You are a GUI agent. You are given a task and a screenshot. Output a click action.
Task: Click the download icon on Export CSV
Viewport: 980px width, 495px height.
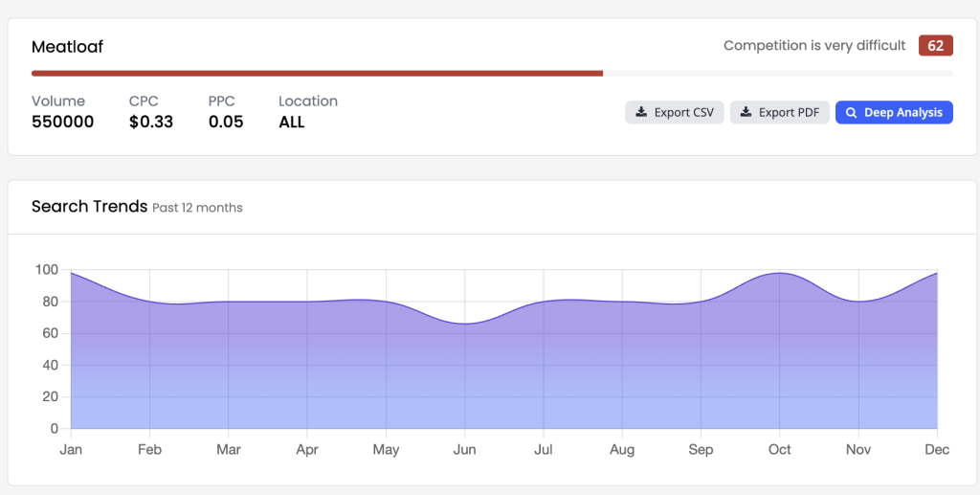(641, 113)
